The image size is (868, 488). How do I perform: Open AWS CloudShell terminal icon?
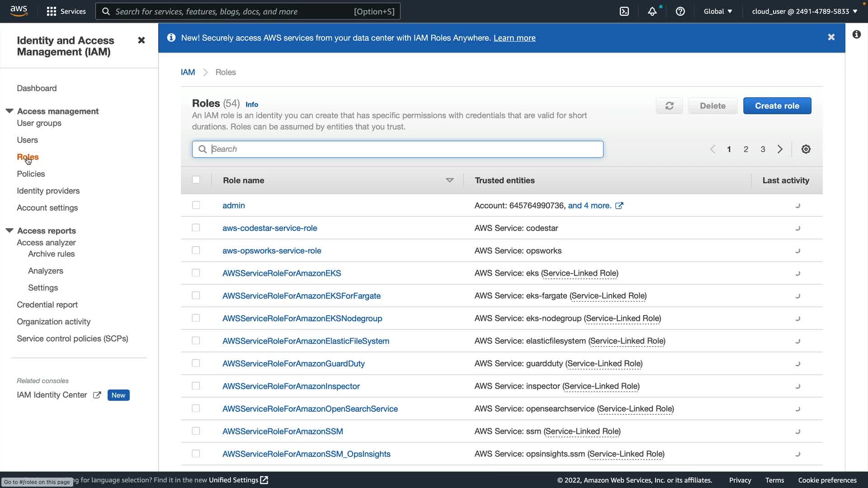624,11
